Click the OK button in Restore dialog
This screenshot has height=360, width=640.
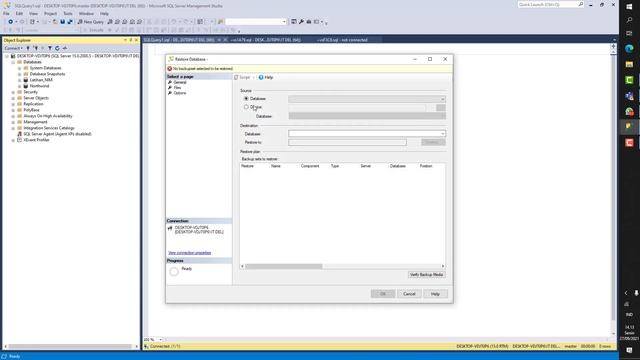[x=383, y=294]
